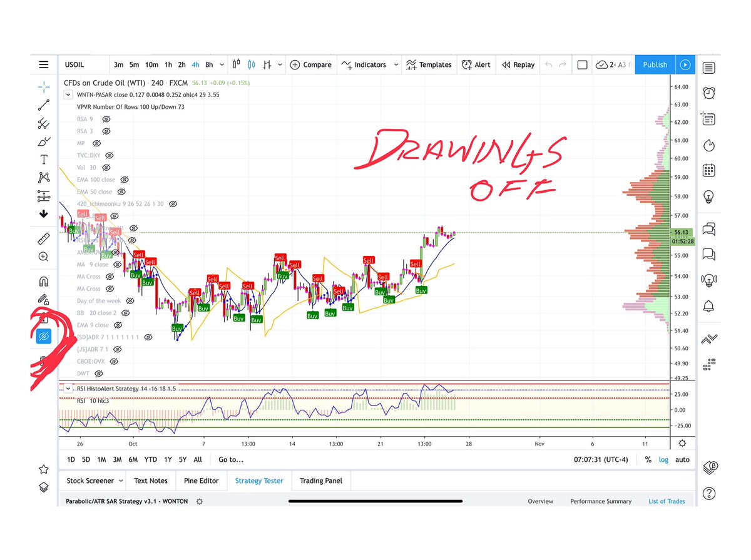Toggle visibility of the Vol 30 indicator
The width and height of the screenshot is (751, 560).
click(106, 167)
